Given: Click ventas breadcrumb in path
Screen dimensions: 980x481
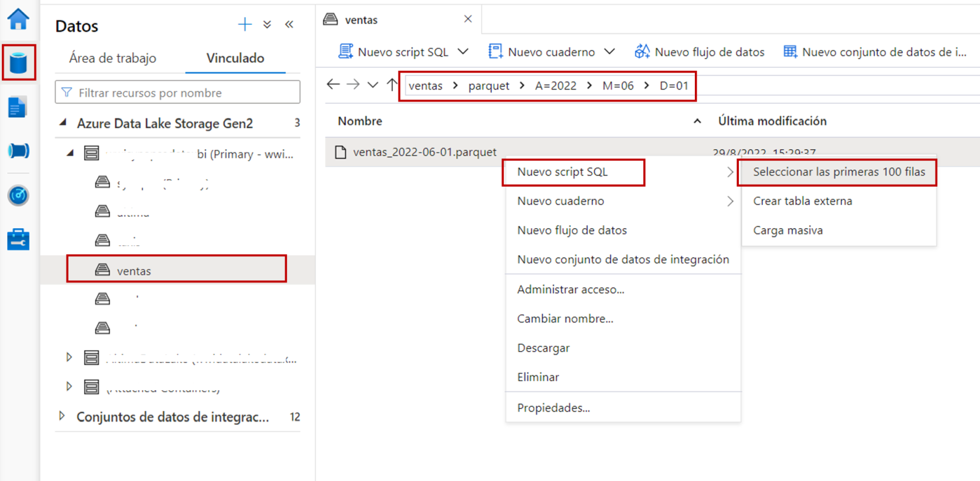Looking at the screenshot, I should tap(426, 85).
